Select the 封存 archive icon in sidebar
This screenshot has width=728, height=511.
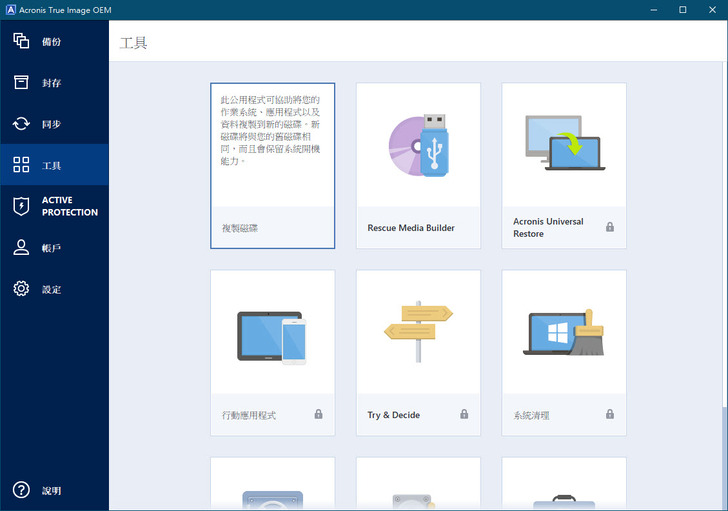click(x=21, y=82)
